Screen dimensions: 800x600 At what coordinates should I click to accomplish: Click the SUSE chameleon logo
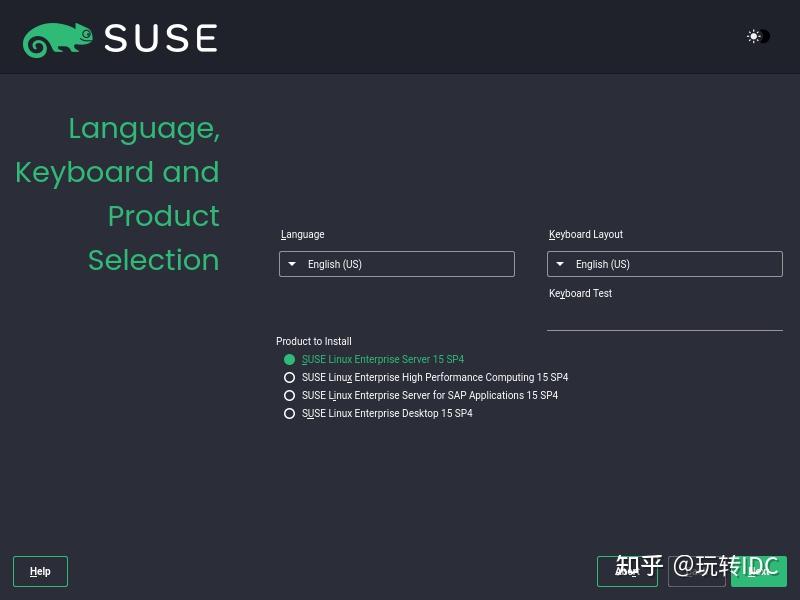[x=55, y=37]
